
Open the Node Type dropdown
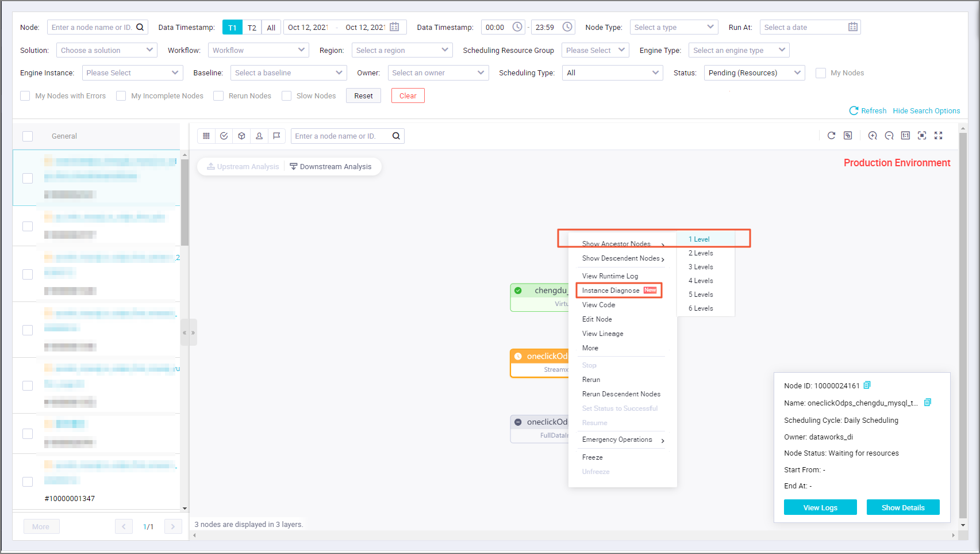(674, 27)
